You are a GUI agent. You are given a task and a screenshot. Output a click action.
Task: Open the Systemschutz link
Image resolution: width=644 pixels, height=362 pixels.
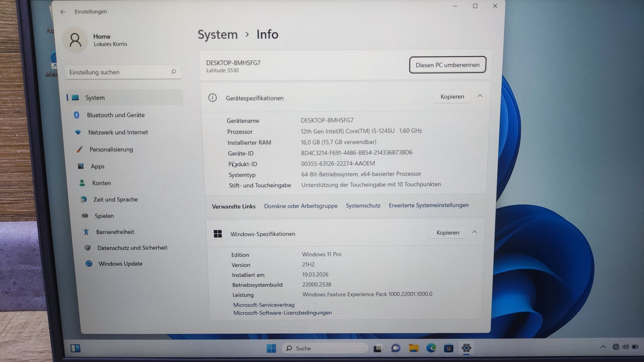point(363,206)
